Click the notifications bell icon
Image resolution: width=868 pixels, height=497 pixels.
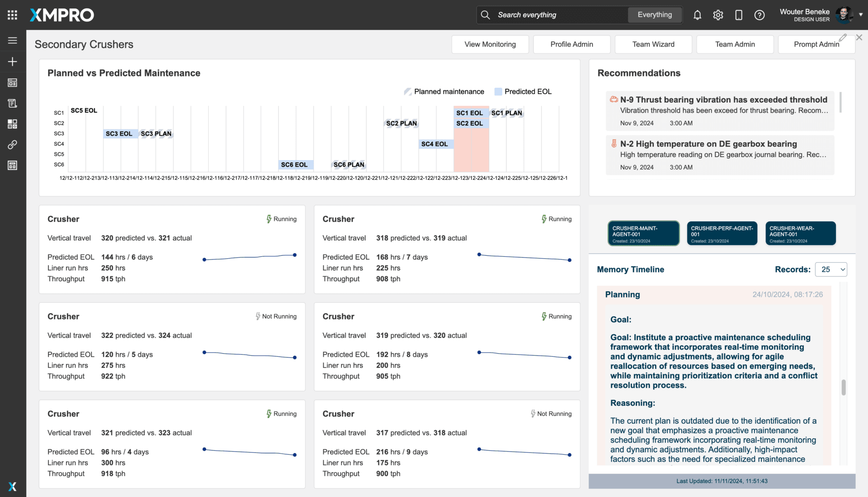pyautogui.click(x=697, y=15)
